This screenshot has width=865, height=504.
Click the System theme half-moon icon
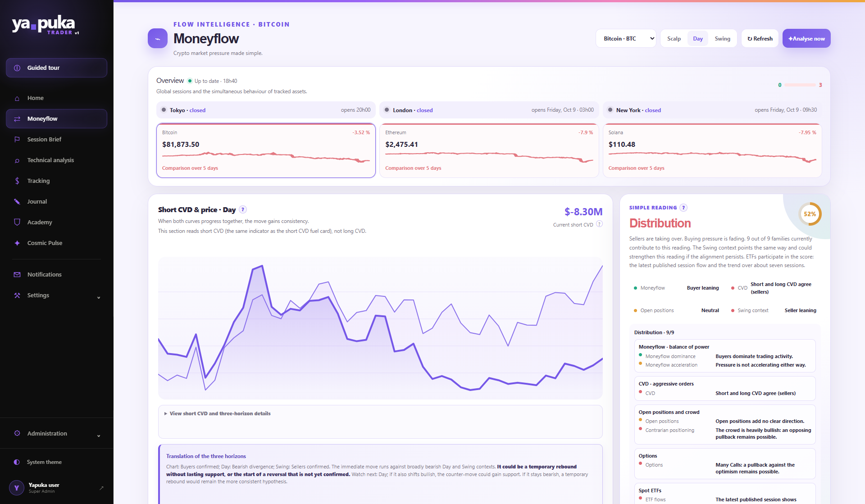point(17,462)
